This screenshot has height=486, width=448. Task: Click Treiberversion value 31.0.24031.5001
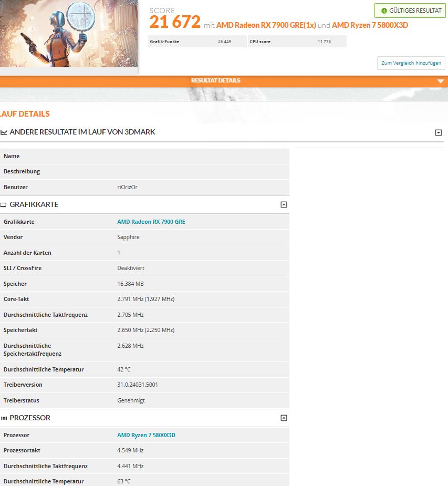click(x=138, y=385)
